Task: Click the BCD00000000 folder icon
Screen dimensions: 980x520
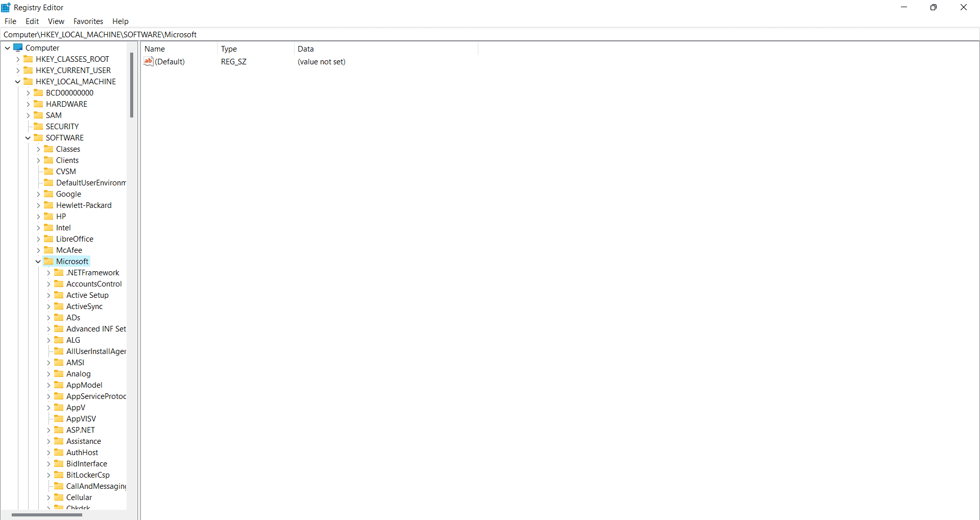Action: (38, 92)
